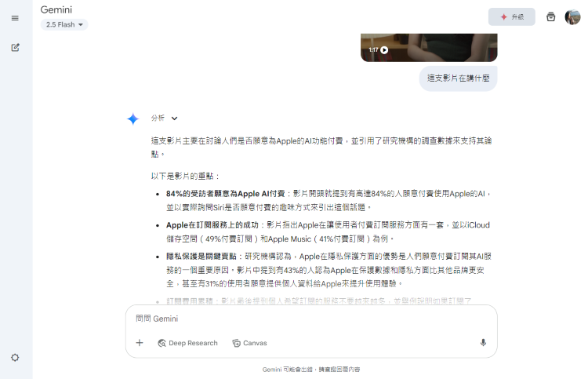Click bullet heading Apple在訂閱服務上的成功
588x379 pixels.
pyautogui.click(x=212, y=225)
